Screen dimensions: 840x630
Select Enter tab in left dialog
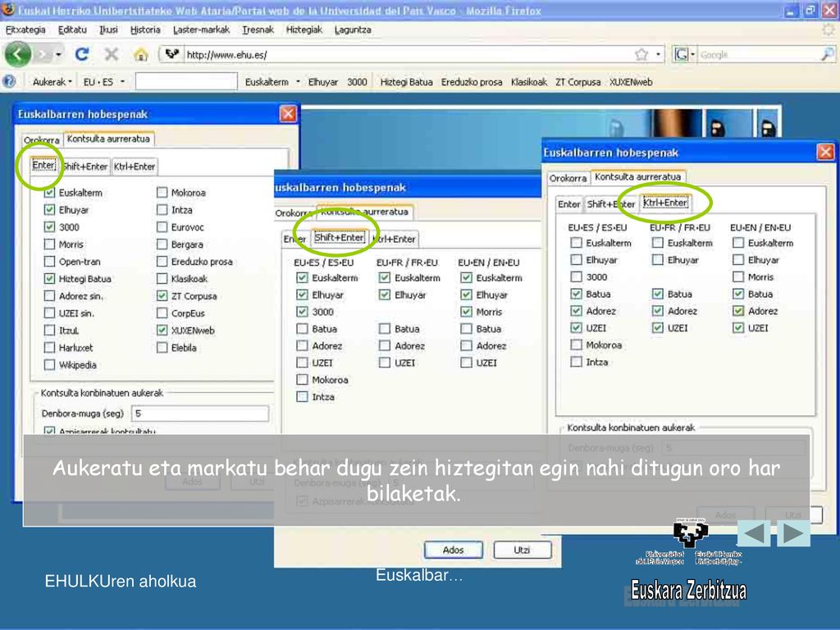click(43, 165)
